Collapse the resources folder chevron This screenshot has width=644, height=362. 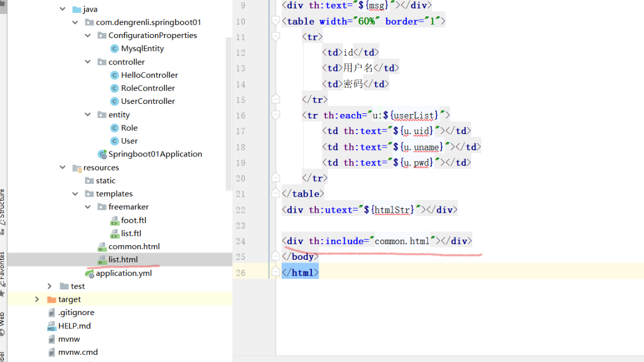coord(63,168)
